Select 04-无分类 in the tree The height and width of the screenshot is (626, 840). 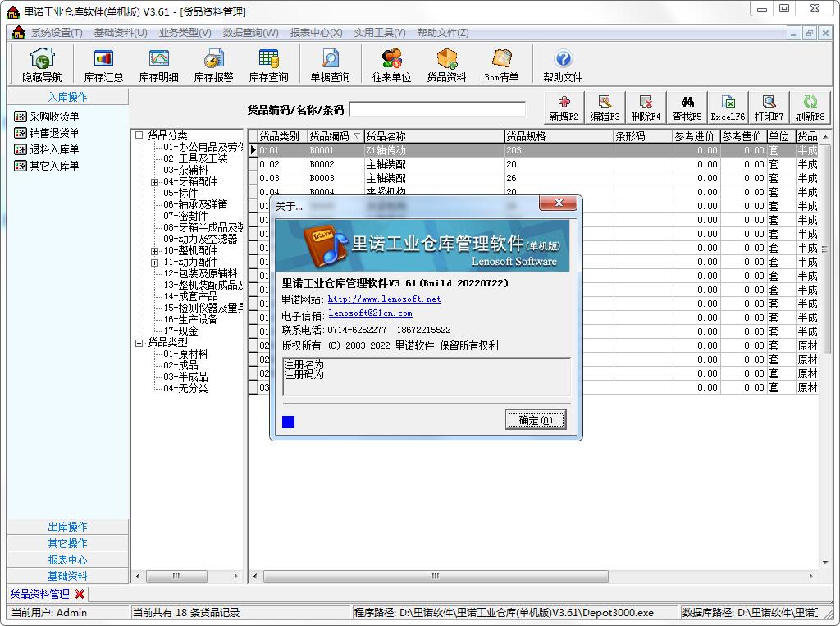[x=185, y=389]
